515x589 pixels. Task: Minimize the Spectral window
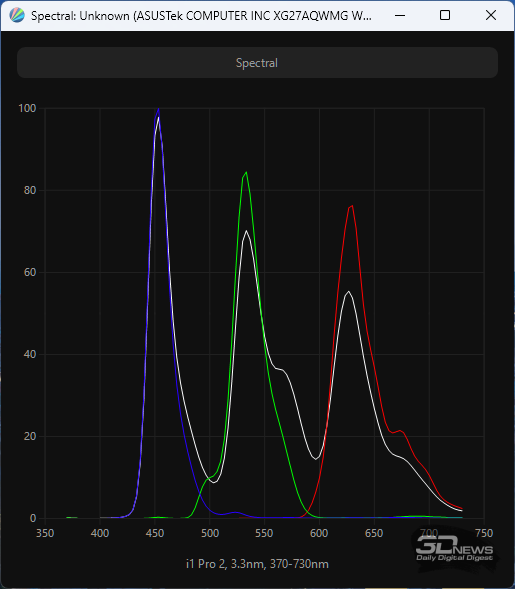point(400,15)
